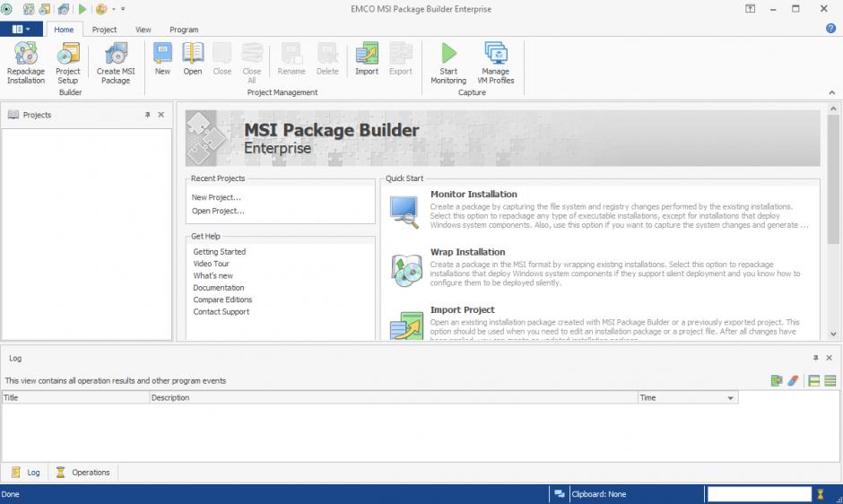Switch to the Home ribbon tab
843x504 pixels.
64,30
